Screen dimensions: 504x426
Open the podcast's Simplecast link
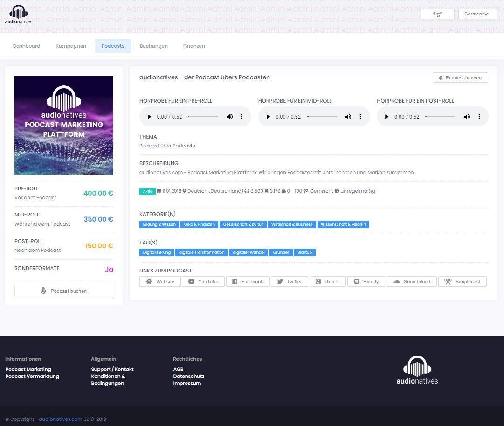click(463, 282)
